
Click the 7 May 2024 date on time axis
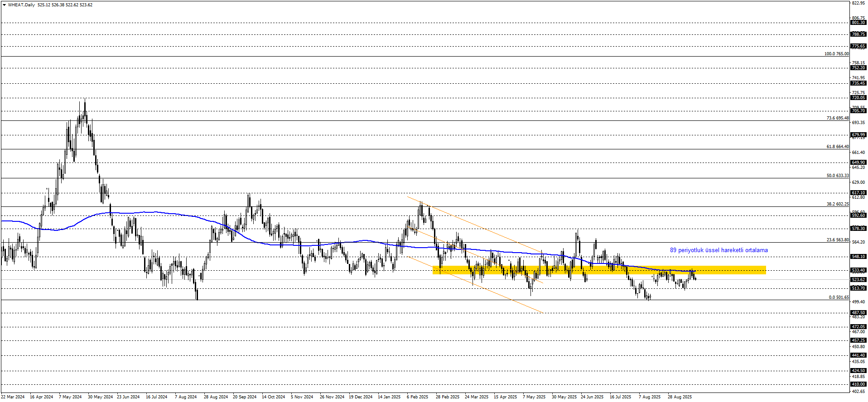[70, 397]
